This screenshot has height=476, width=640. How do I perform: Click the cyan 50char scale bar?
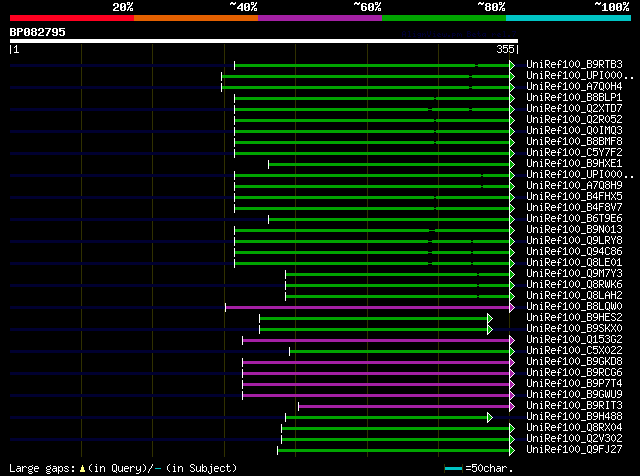[x=453, y=468]
